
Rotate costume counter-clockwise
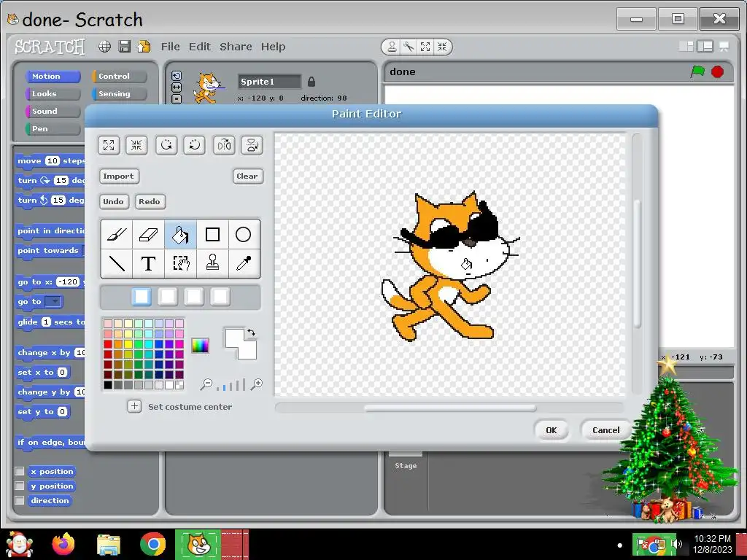(x=166, y=145)
